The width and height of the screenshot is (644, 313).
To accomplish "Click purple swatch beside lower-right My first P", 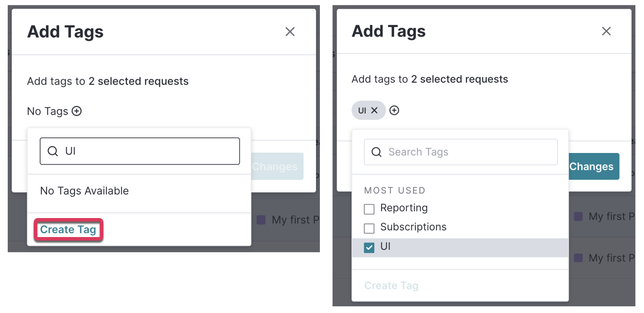I will click(x=578, y=258).
